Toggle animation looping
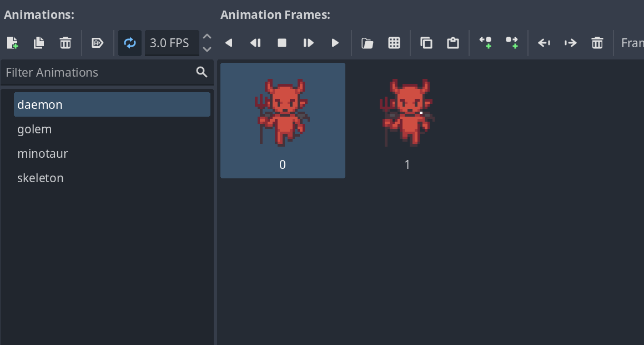Viewport: 644px width, 345px height. [x=130, y=43]
